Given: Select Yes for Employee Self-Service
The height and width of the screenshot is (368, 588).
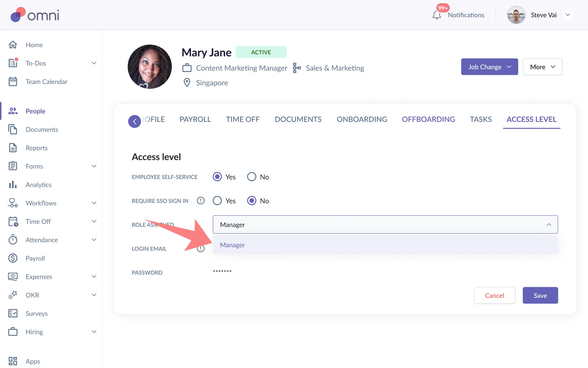Looking at the screenshot, I should (217, 177).
